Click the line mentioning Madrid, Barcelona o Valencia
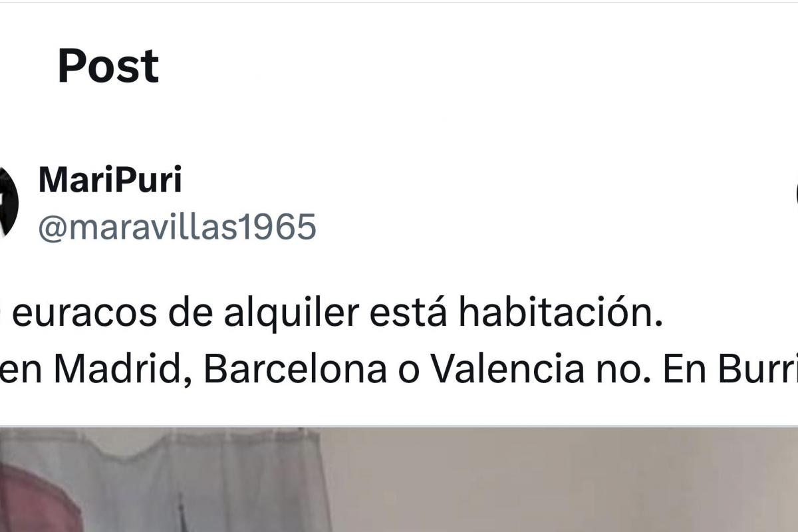The image size is (798, 532). tap(399, 369)
